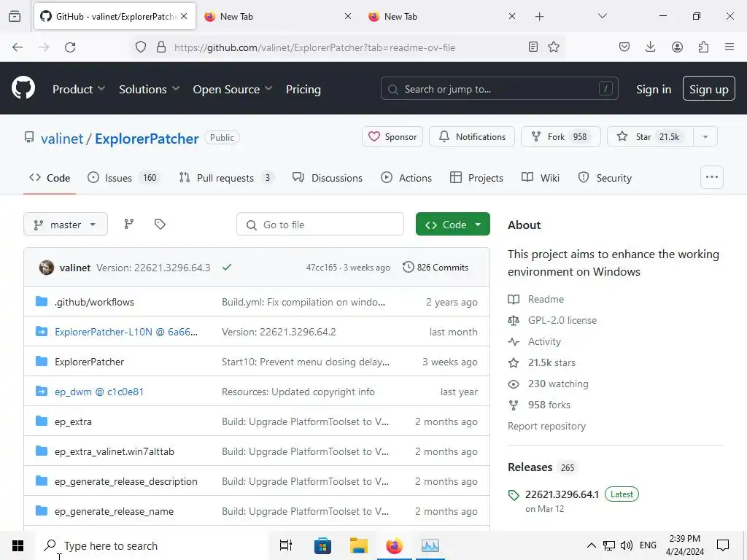Screen dimensions: 747x560
Task: Open the Firefox account icon
Action: point(677,47)
